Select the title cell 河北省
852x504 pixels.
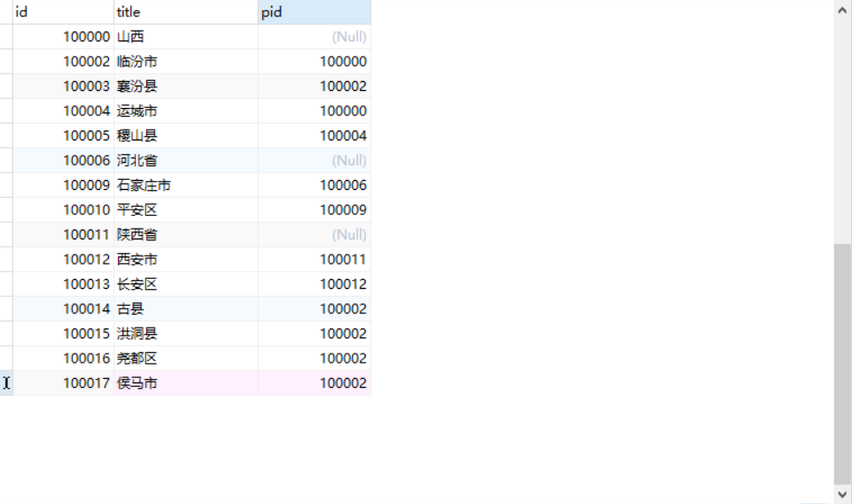click(x=186, y=161)
